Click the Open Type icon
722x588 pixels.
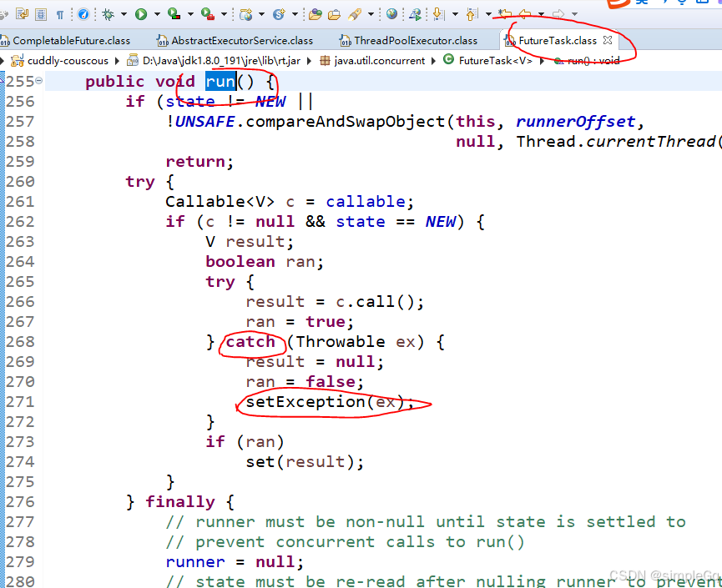(316, 14)
